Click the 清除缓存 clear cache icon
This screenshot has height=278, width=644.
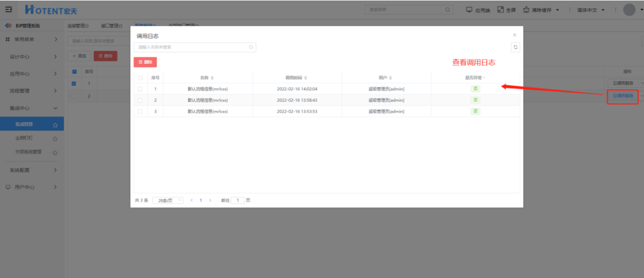click(526, 9)
